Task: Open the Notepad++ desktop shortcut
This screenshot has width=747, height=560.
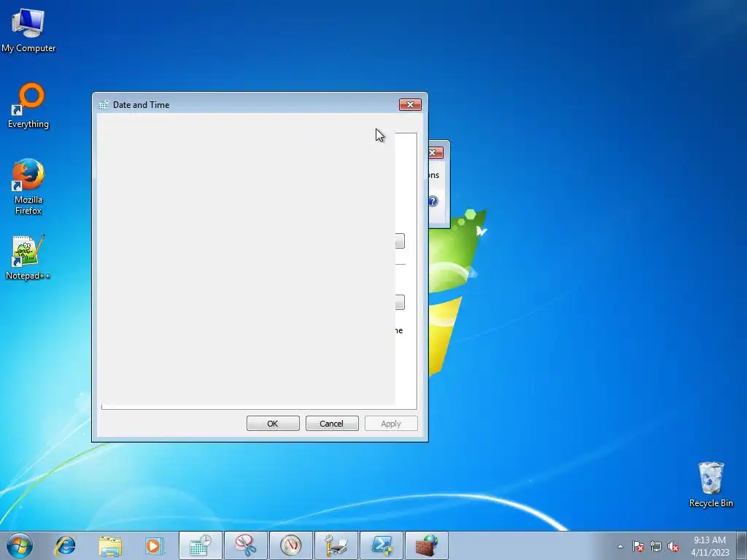Action: point(28,257)
